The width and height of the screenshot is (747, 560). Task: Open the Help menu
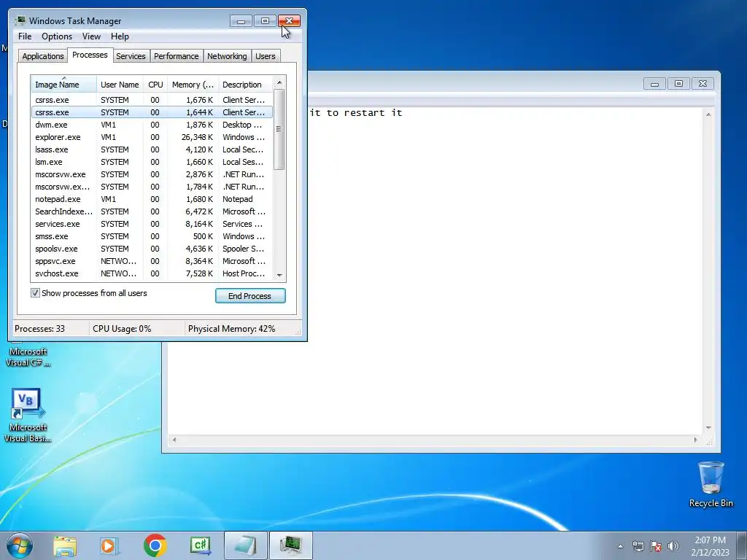[120, 36]
